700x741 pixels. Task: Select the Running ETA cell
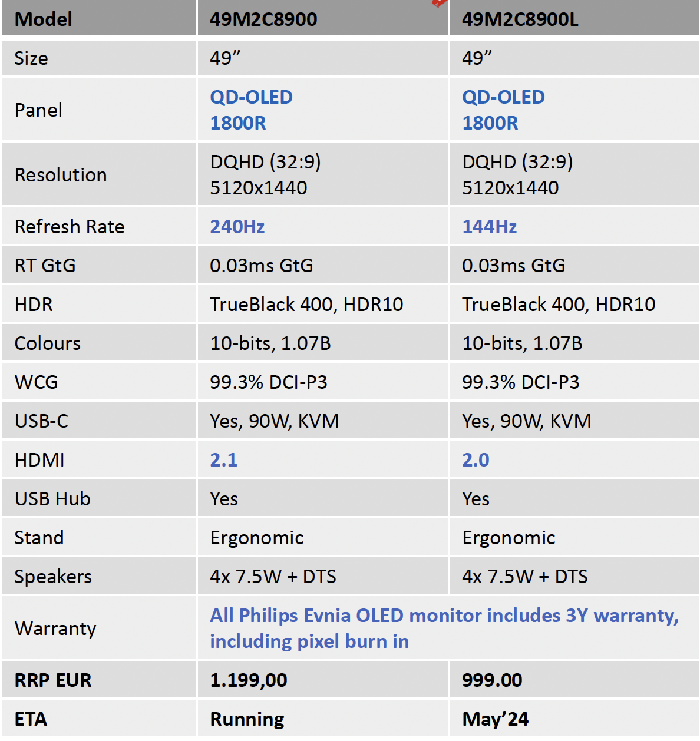(247, 719)
